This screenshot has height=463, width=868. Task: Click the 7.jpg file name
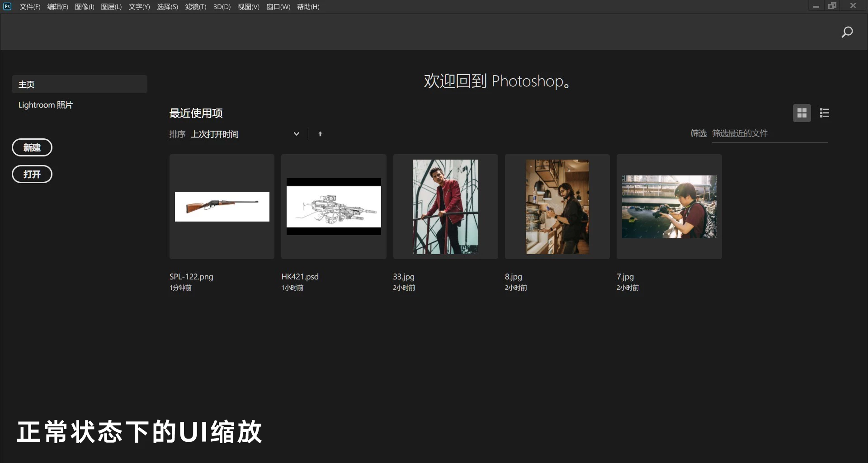(625, 277)
